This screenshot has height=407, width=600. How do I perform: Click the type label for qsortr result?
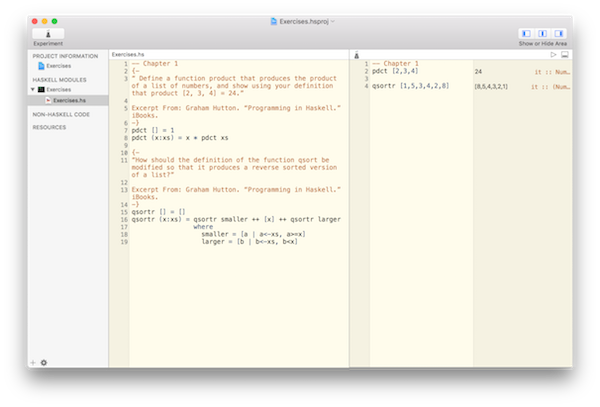pyautogui.click(x=551, y=87)
